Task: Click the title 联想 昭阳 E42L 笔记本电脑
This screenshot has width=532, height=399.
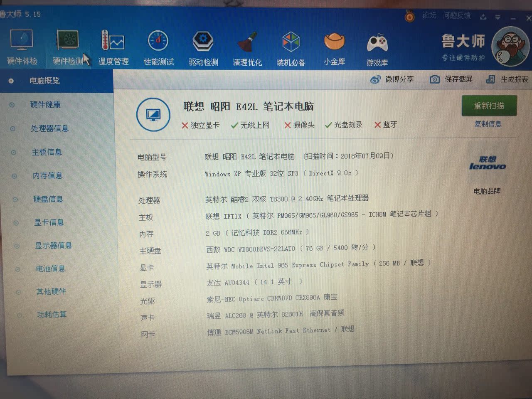Action: pyautogui.click(x=249, y=106)
